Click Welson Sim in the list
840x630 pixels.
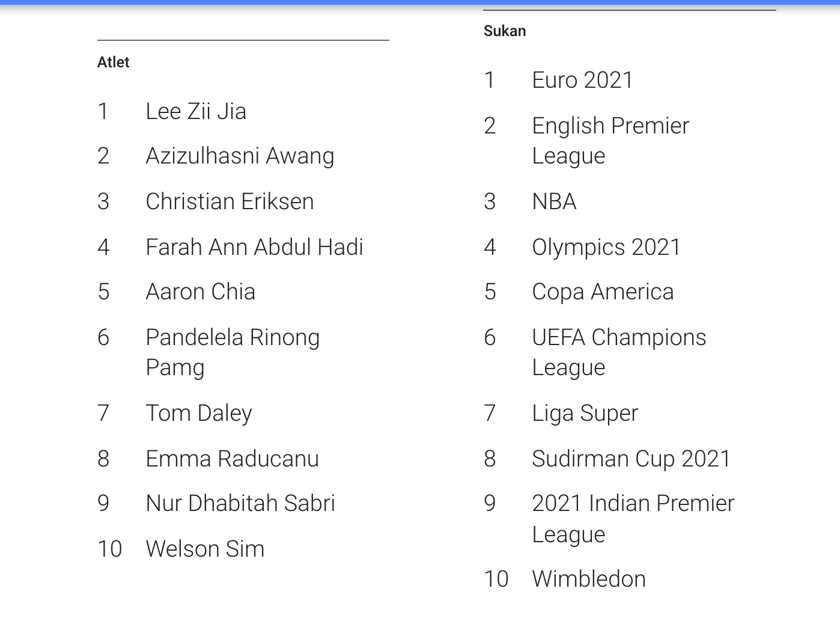tap(205, 549)
